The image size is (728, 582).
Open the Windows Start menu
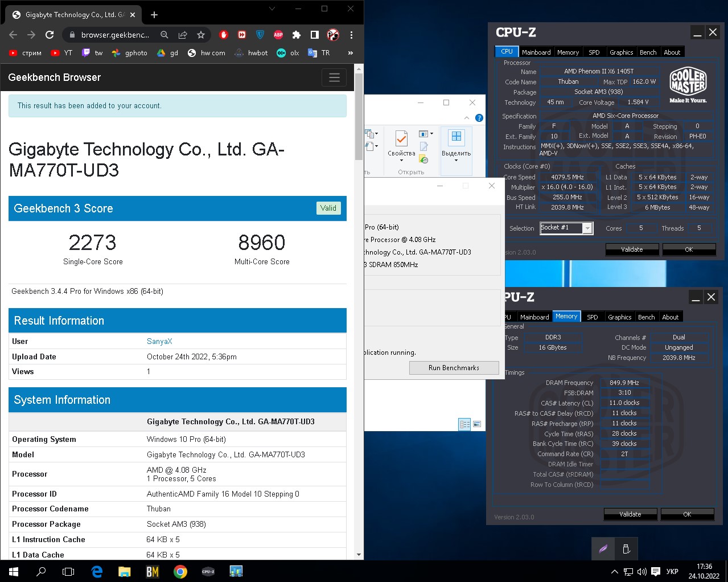click(14, 571)
